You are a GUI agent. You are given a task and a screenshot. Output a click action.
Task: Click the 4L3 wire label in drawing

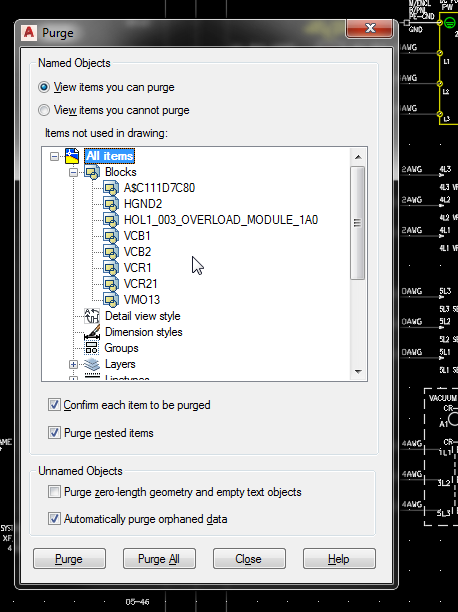pyautogui.click(x=445, y=169)
